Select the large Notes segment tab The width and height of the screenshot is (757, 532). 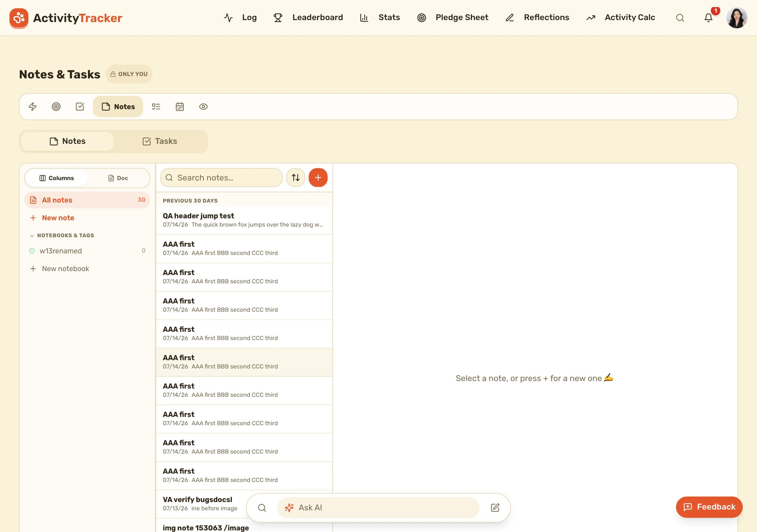coord(67,141)
